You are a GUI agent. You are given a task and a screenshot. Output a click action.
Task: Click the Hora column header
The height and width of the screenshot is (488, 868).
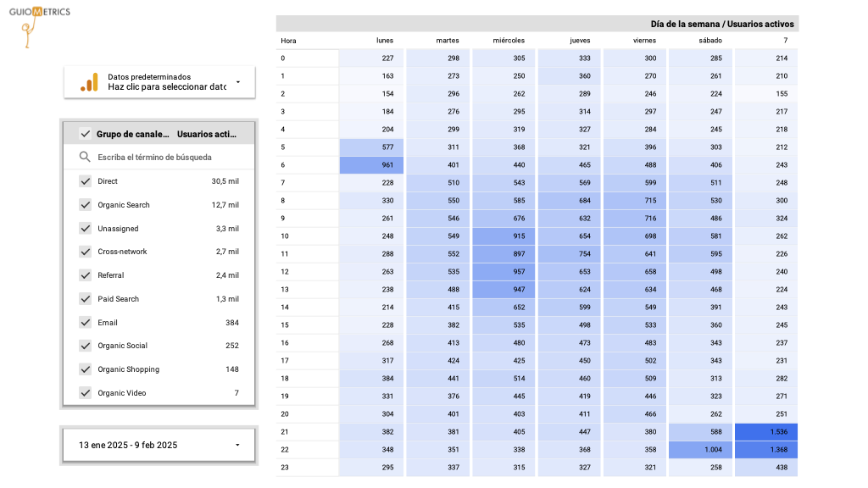(289, 41)
